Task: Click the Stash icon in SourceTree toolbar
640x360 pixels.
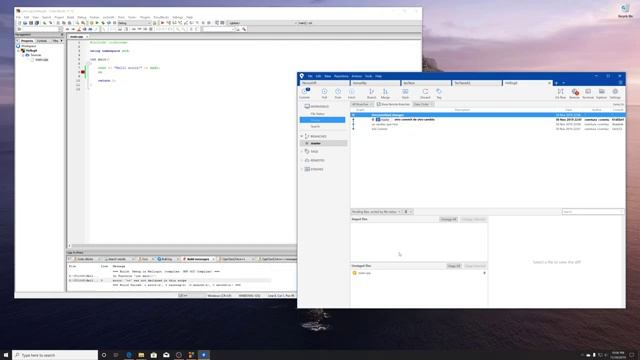Action: [x=405, y=92]
